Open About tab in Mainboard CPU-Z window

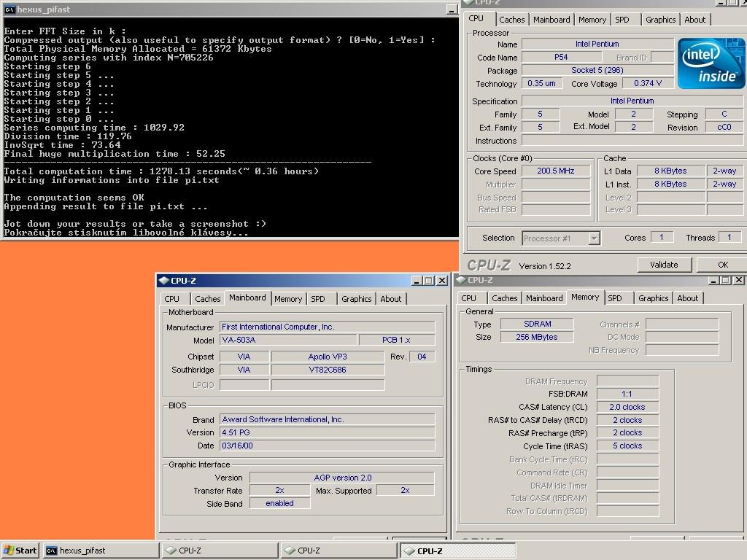click(x=391, y=298)
